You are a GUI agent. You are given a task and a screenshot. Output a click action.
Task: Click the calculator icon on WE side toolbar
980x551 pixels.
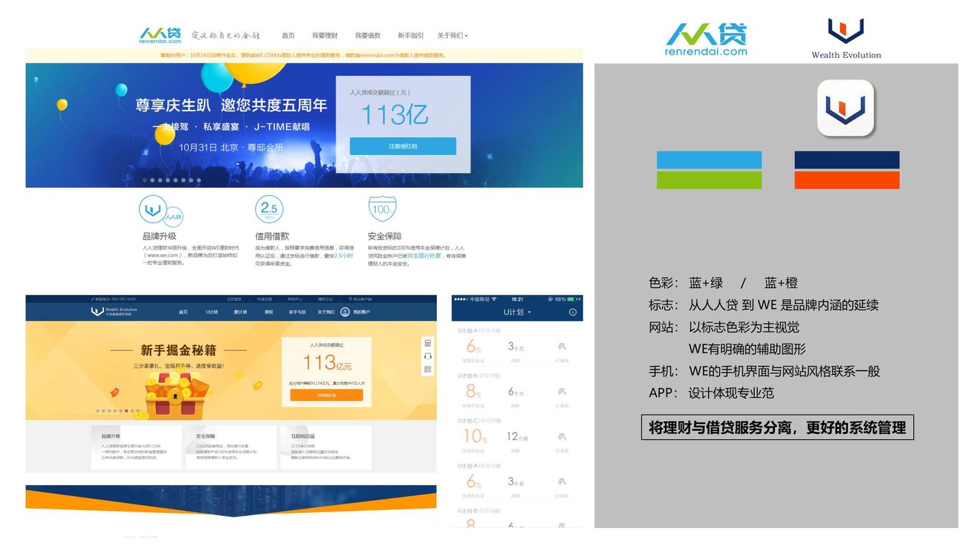(x=428, y=343)
